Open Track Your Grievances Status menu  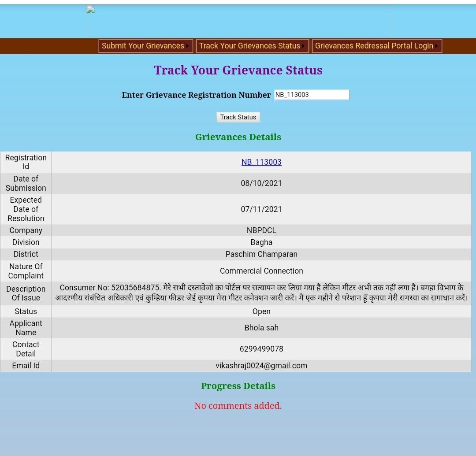coord(252,46)
